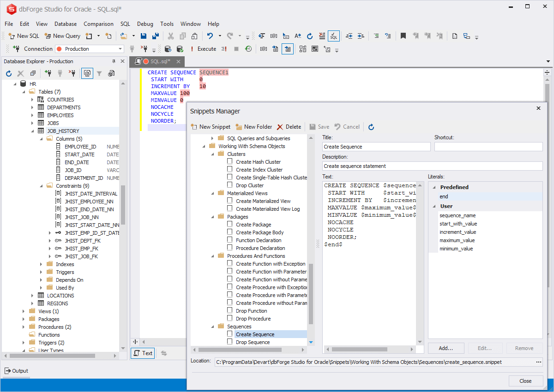The width and height of the screenshot is (554, 392).
Task: Click the add connection icon in Database Explorer
Action: pos(48,73)
